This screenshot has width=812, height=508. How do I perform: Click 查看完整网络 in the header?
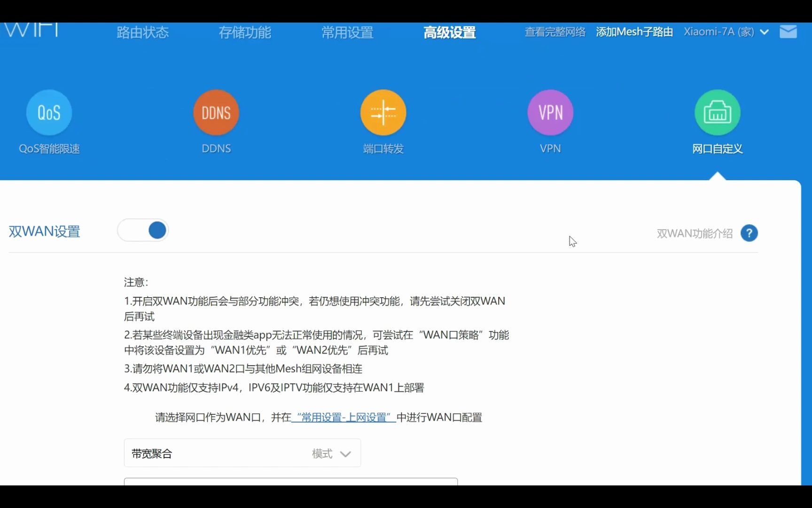click(x=554, y=32)
